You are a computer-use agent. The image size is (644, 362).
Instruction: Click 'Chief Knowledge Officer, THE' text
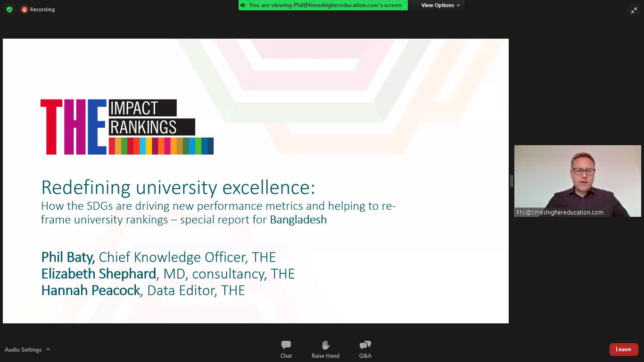tap(187, 257)
